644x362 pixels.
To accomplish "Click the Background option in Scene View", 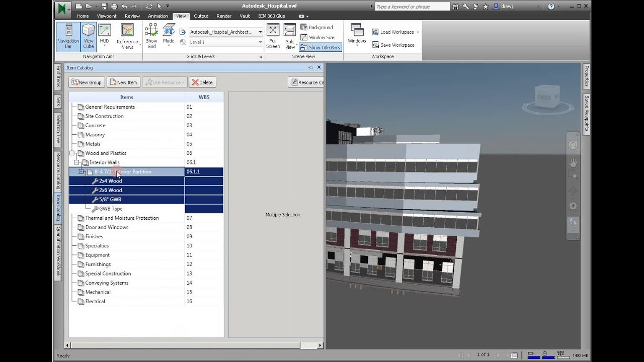I will [317, 27].
